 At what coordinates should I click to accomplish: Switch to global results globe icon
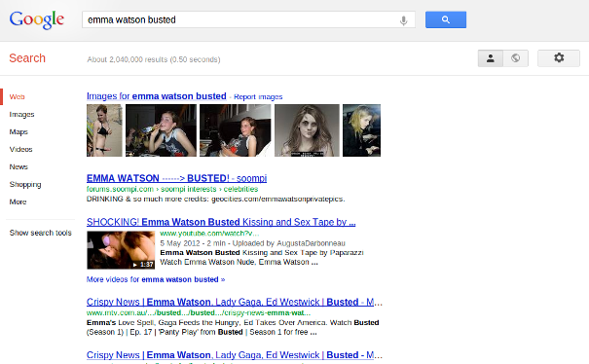515,58
